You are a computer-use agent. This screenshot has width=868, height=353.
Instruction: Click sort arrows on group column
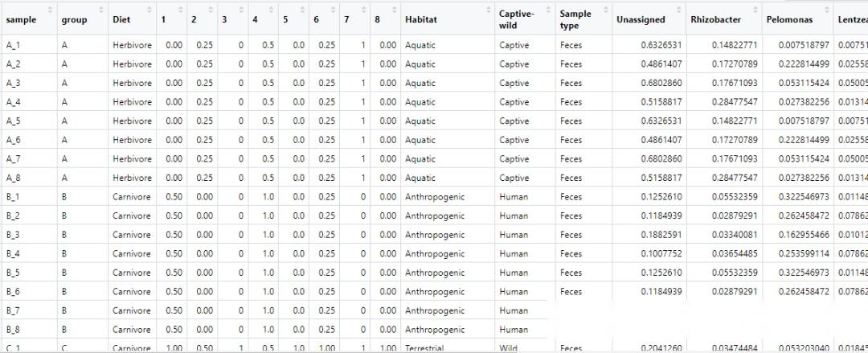(x=101, y=9)
